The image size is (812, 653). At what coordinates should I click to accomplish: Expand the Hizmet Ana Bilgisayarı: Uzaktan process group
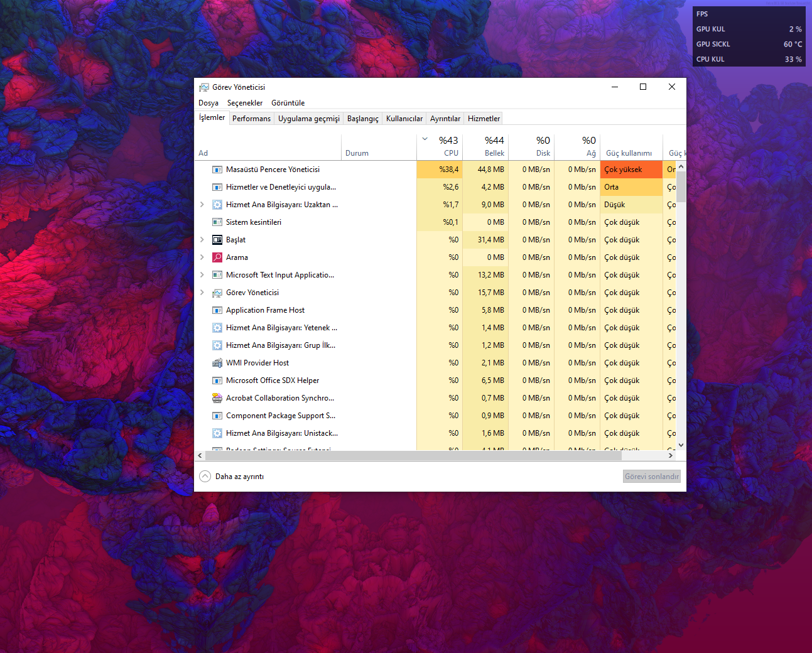point(202,205)
